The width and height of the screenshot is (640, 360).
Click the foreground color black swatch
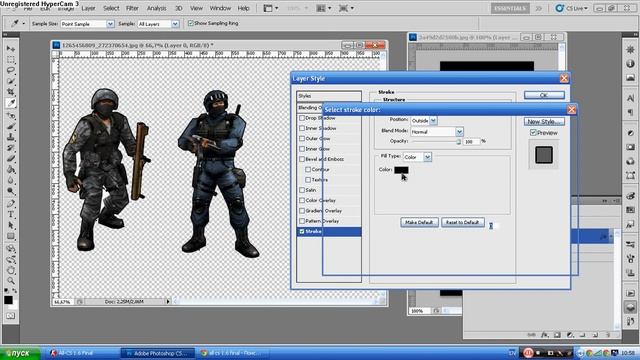(8, 300)
